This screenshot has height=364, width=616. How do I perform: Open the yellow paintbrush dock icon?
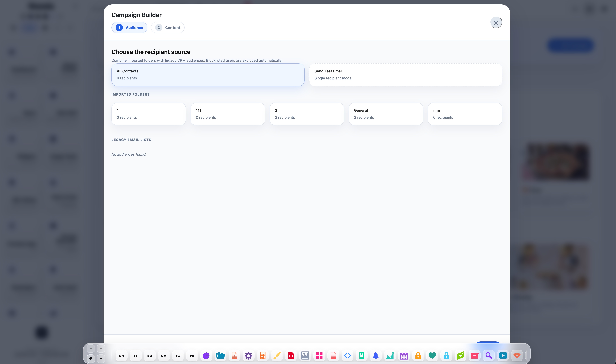277,355
